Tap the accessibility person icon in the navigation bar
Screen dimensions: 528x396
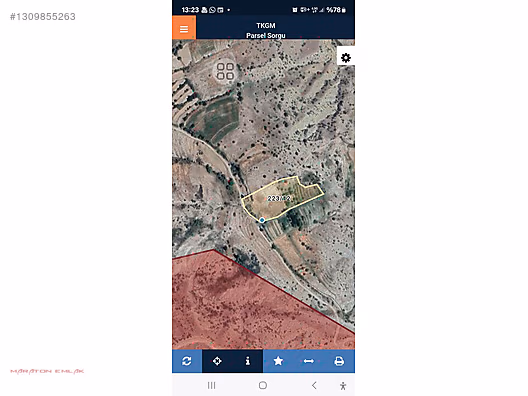(x=343, y=386)
